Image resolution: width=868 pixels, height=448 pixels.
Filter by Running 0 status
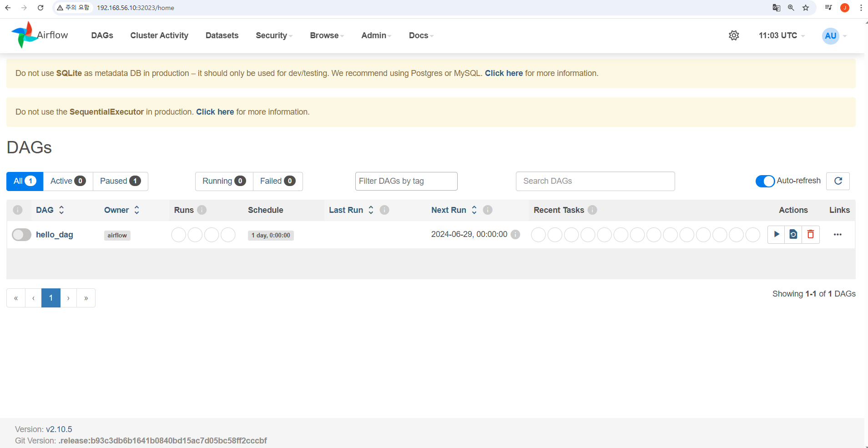pos(224,181)
